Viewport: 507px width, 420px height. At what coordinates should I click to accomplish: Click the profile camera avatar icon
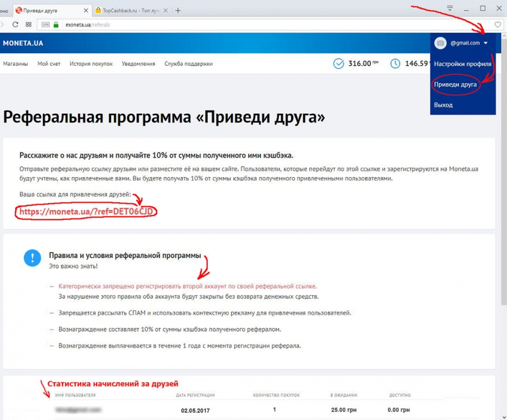click(440, 43)
